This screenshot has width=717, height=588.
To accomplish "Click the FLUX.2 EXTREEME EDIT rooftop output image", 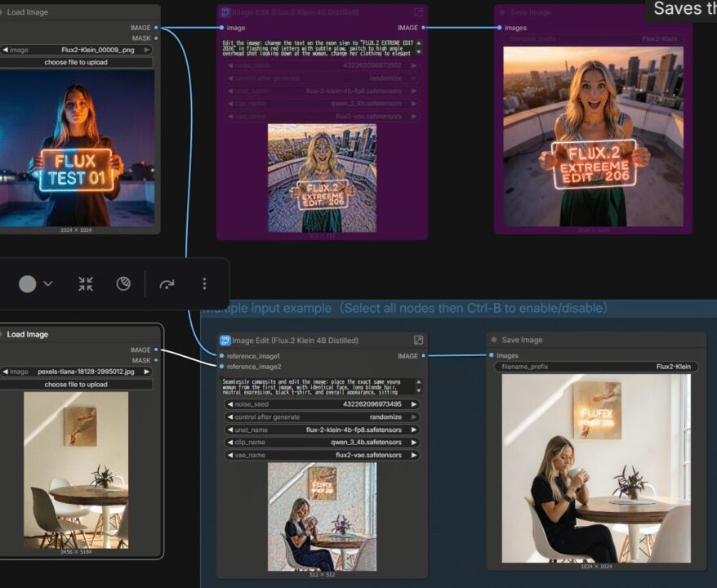I will [x=594, y=136].
